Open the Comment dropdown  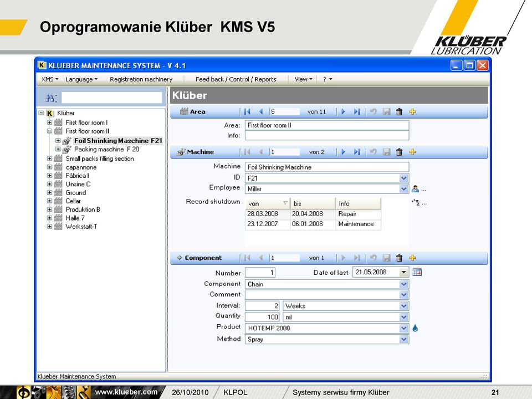[403, 295]
